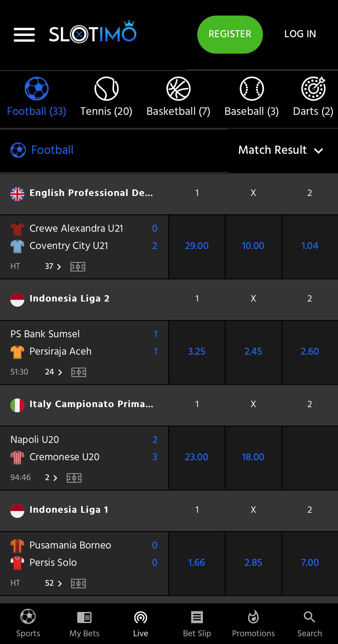The width and height of the screenshot is (338, 644).
Task: Pick 1.66 odds on Pusamania Borneo
Action: 196,563
